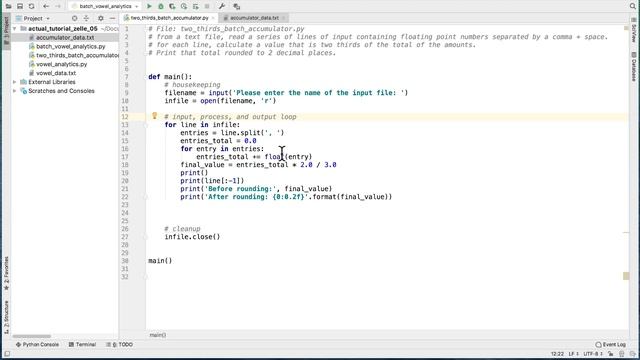Viewport: 640px width, 360px height.
Task: Toggle the Structure side tab
Action: (x=6, y=317)
